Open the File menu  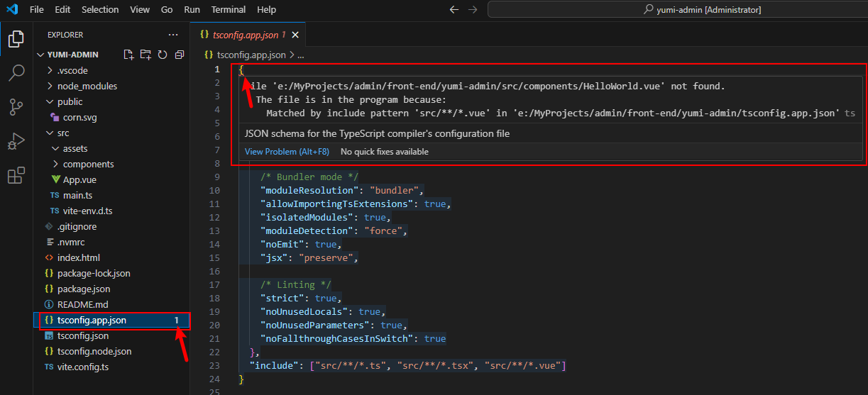pyautogui.click(x=37, y=9)
